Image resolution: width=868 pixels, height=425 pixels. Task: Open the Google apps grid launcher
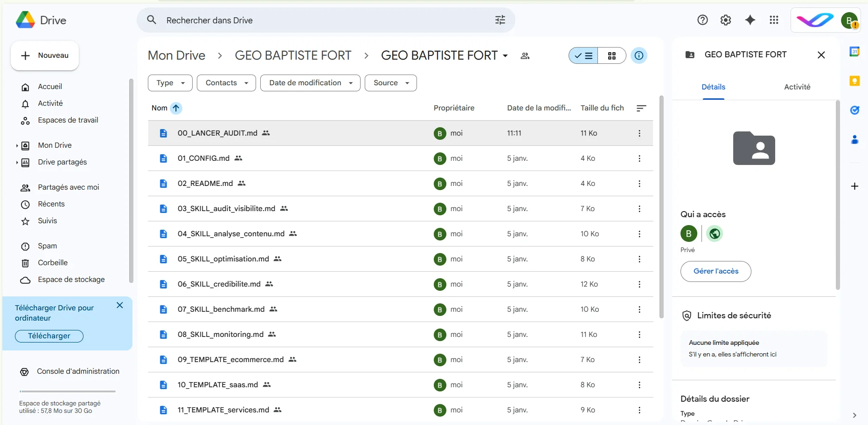pyautogui.click(x=774, y=20)
